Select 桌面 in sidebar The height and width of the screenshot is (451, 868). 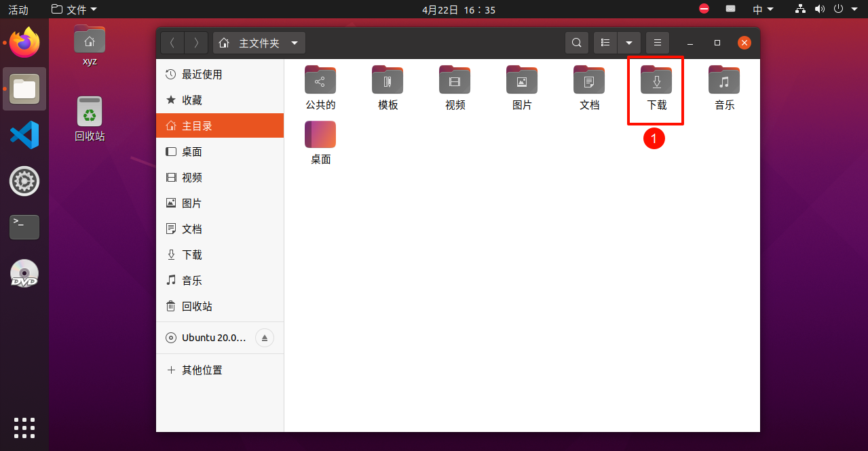tap(220, 152)
